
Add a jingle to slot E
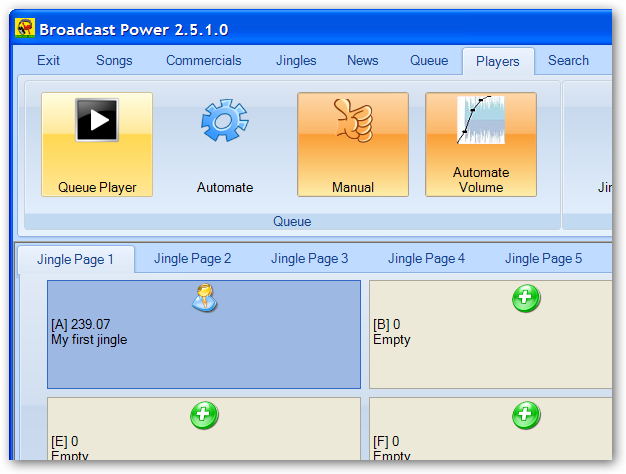(204, 415)
